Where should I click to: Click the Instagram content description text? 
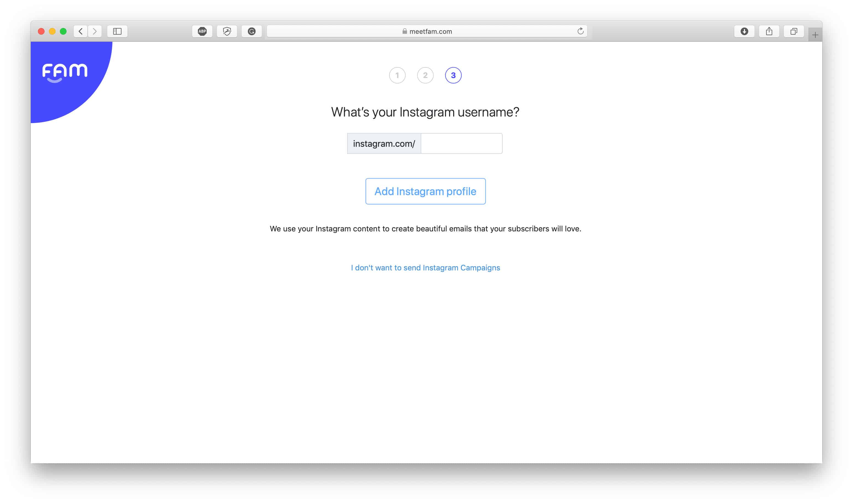coord(425,229)
